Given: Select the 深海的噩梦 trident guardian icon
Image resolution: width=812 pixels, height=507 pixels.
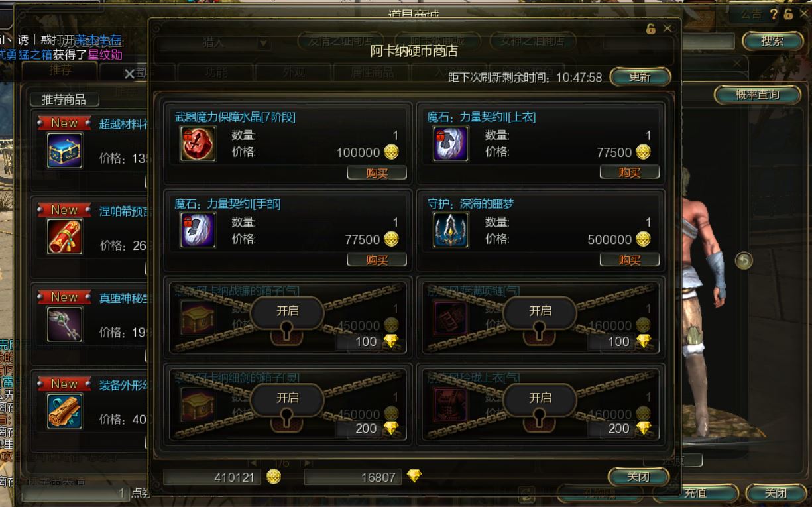Looking at the screenshot, I should coord(451,230).
